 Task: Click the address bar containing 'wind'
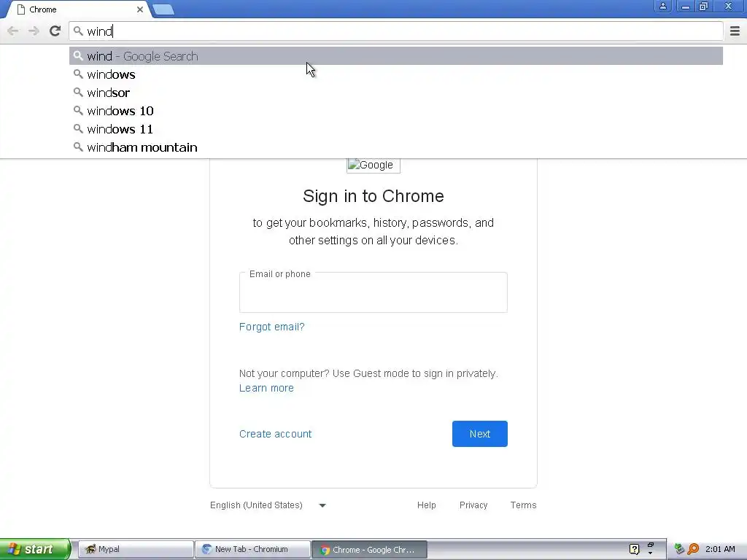click(396, 31)
